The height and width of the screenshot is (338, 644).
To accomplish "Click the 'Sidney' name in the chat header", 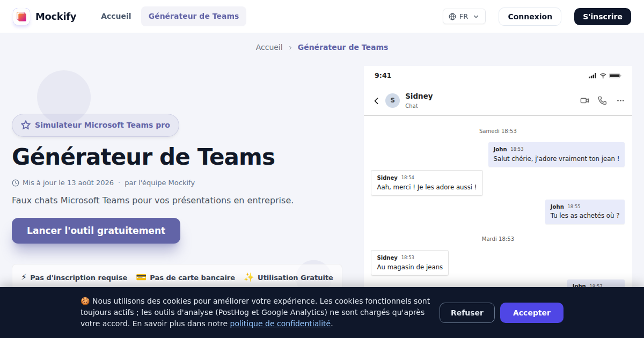I will pyautogui.click(x=419, y=96).
